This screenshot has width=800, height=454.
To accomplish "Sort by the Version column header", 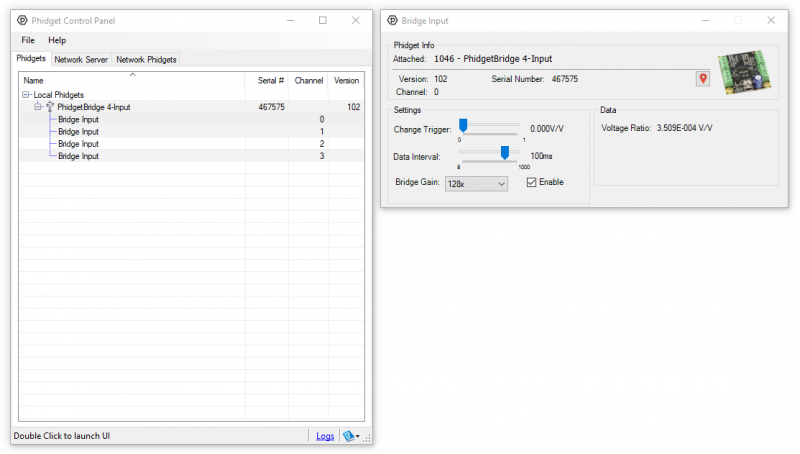I will pos(346,81).
